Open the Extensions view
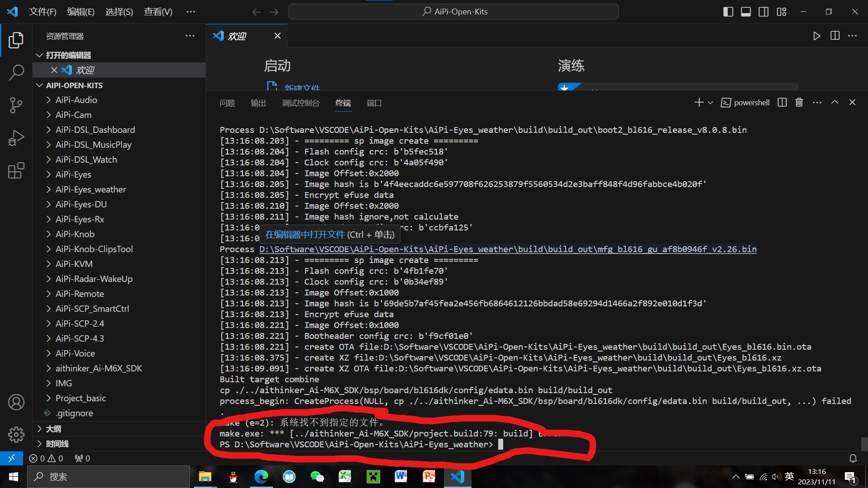Image resolution: width=868 pixels, height=488 pixels. 16,170
